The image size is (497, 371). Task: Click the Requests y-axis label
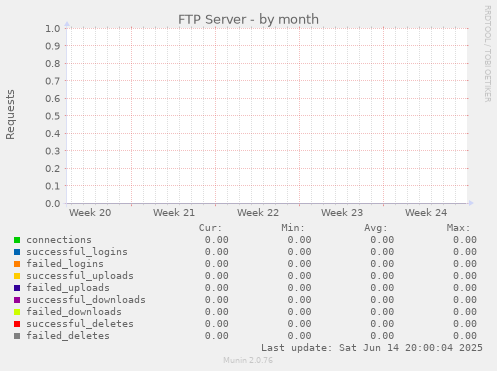pyautogui.click(x=10, y=114)
